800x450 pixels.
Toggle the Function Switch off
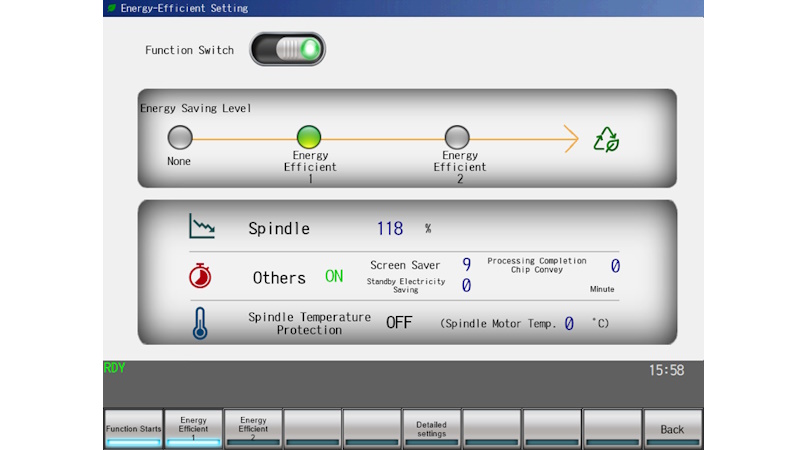(x=287, y=49)
